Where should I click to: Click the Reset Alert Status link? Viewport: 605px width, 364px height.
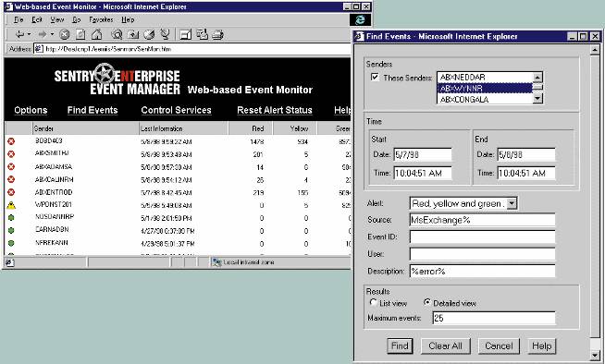(x=275, y=110)
